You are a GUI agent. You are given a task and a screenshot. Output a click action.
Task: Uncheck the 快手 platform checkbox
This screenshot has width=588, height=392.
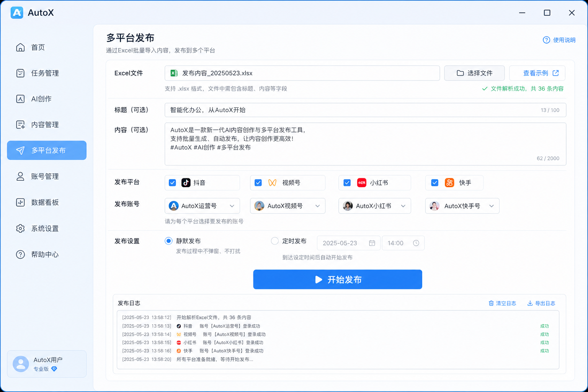434,183
